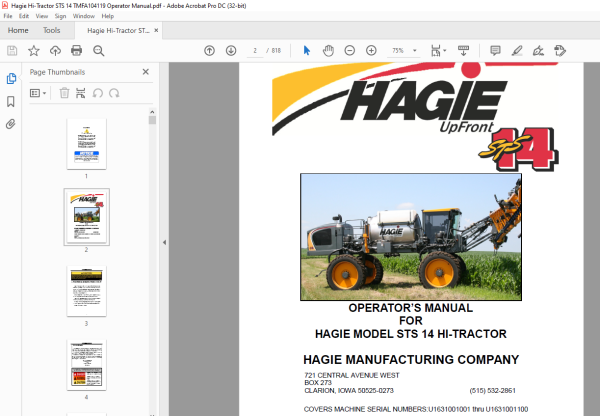600x416 pixels.
Task: Open thumbnail options dropdown menu
Action: pos(38,93)
